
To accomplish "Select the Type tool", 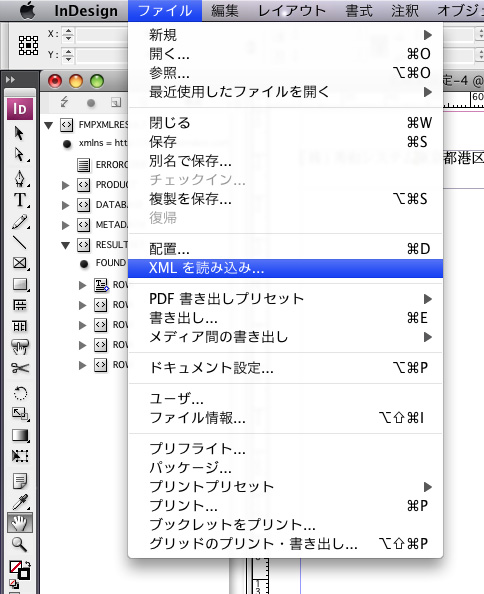I will 20,200.
